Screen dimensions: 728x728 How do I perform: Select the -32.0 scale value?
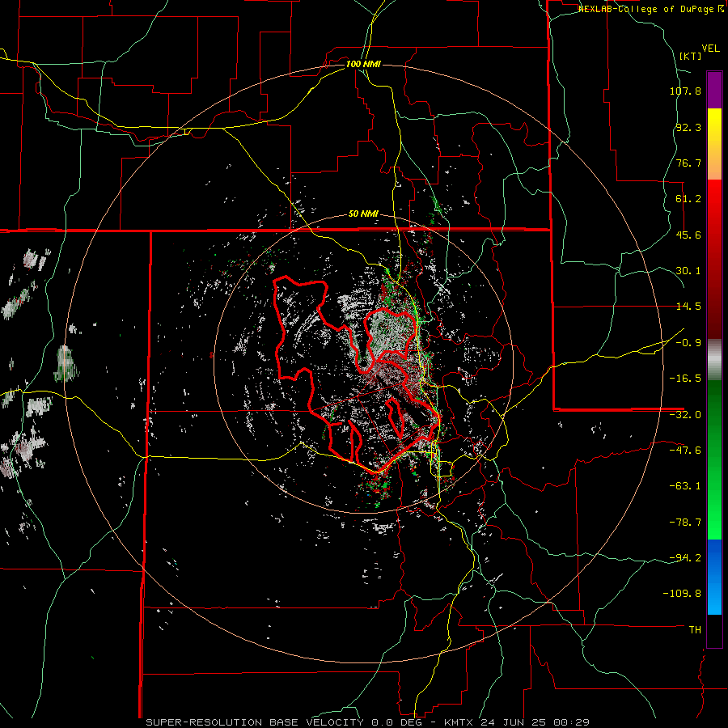click(x=685, y=415)
